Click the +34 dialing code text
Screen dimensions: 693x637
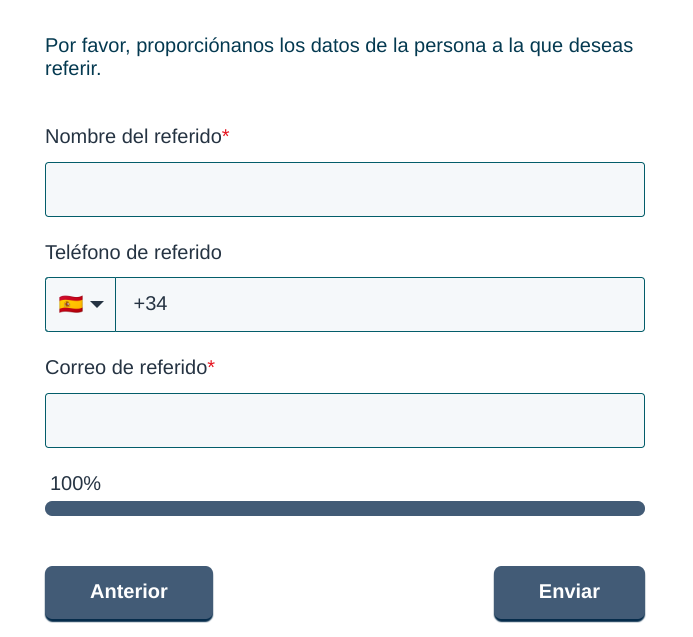[150, 304]
